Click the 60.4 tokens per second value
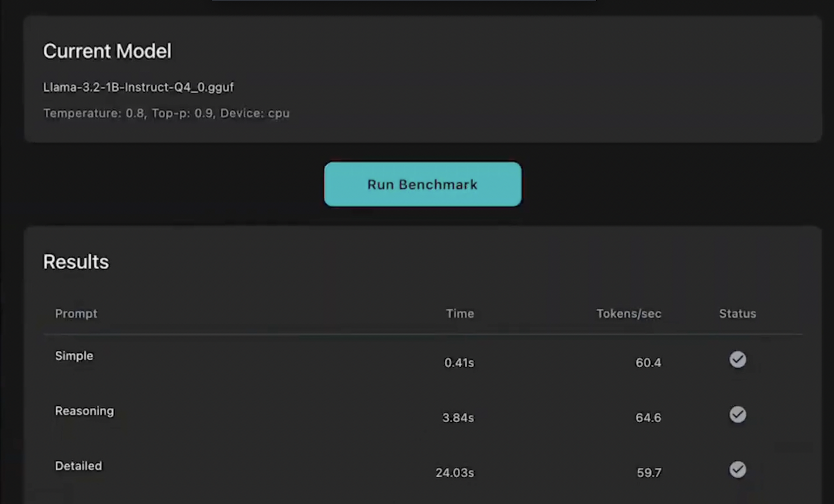 648,362
